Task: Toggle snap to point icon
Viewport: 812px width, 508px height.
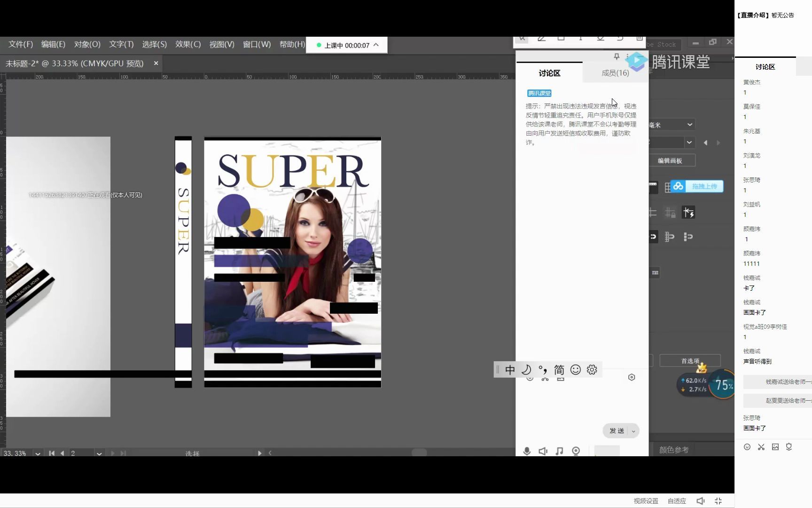Action: pyautogui.click(x=653, y=237)
